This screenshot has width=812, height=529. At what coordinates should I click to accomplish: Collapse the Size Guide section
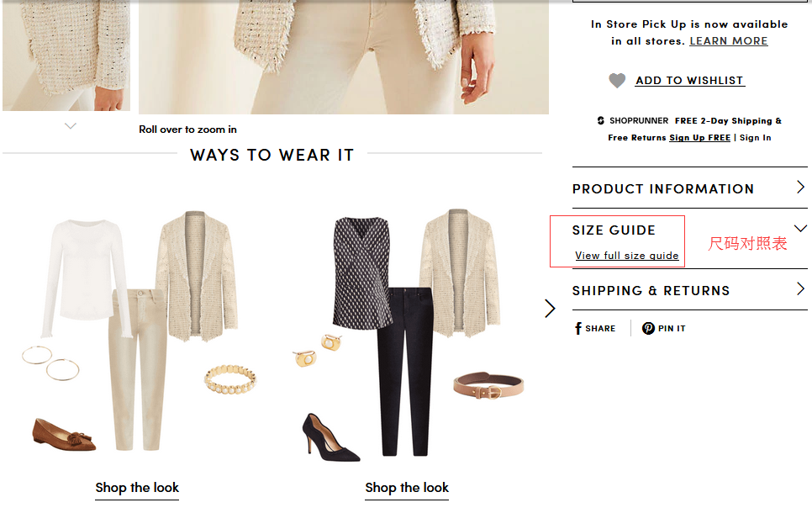(800, 229)
